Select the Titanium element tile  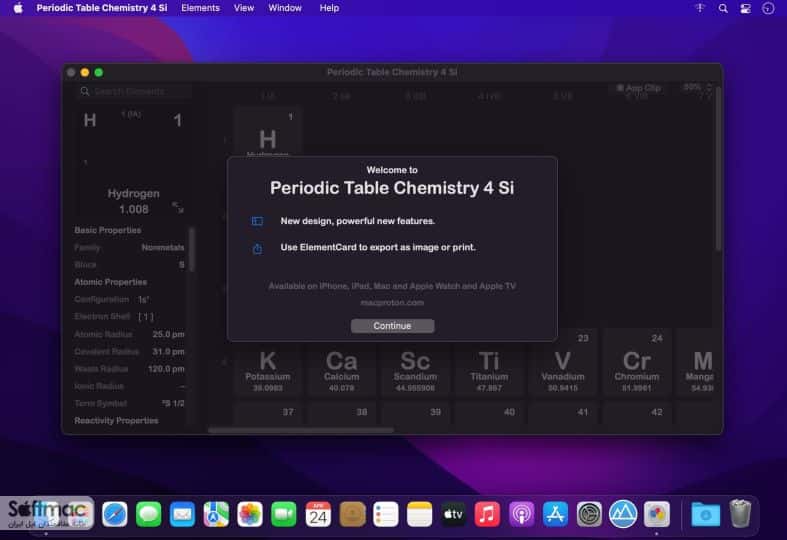click(489, 370)
